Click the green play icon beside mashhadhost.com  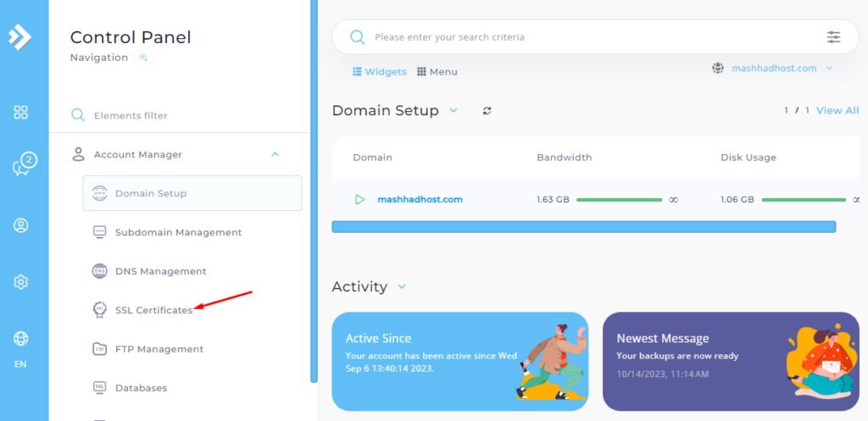pos(359,200)
